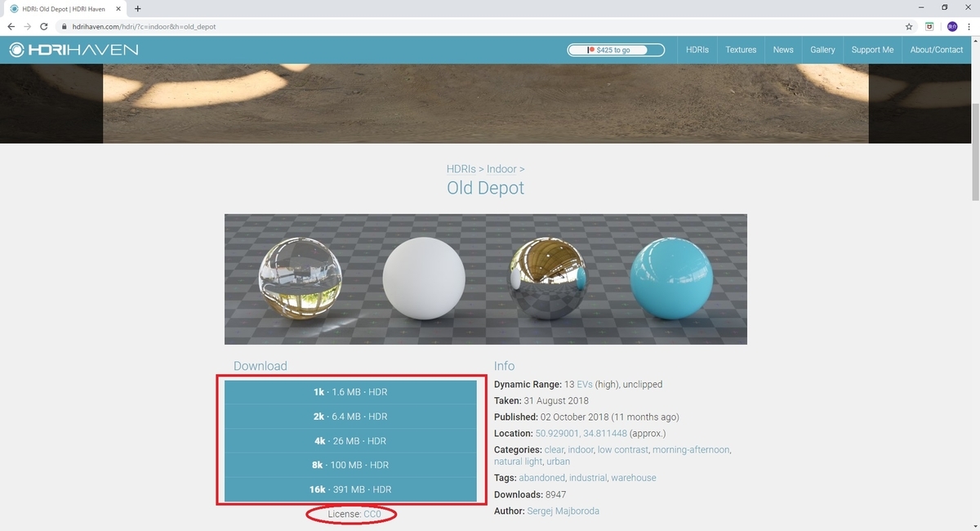Open the Chrome three-dot menu
The width and height of the screenshot is (980, 531).
tap(970, 26)
